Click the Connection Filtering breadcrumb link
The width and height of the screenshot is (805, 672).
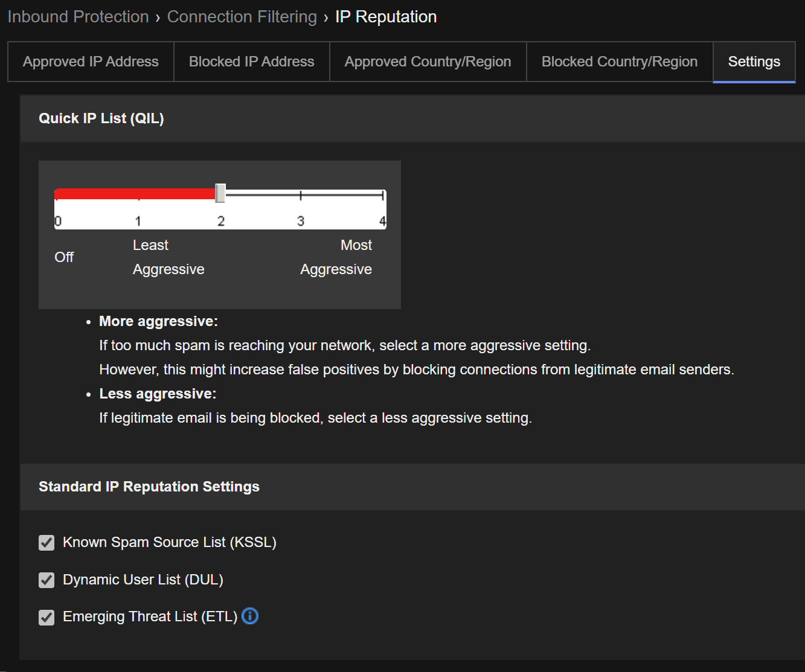point(242,17)
